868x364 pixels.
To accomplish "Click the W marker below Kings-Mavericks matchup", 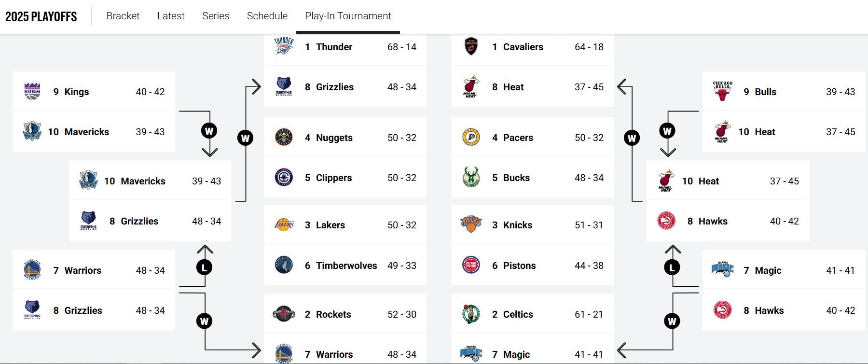I will 209,131.
